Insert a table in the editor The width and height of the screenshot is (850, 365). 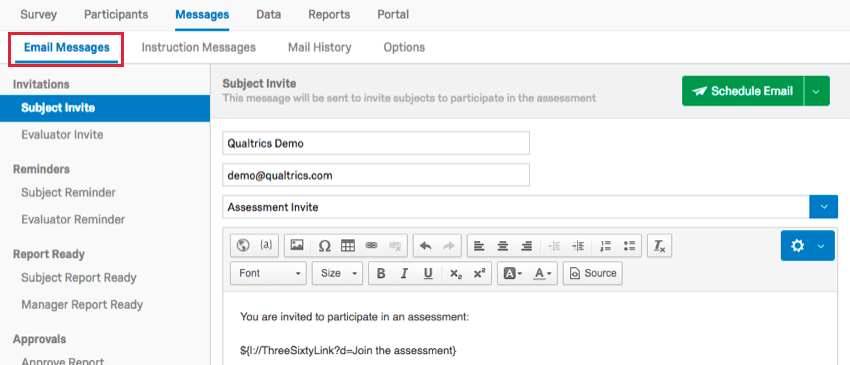(347, 246)
